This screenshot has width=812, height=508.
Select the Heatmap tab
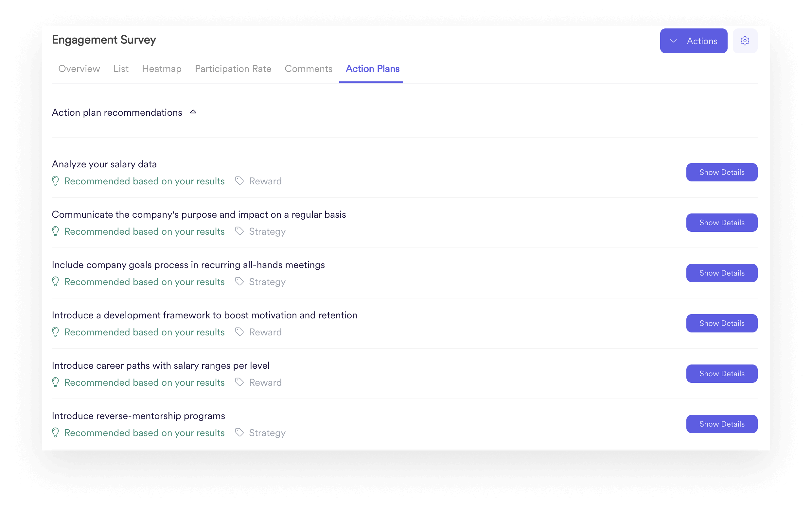click(x=162, y=68)
